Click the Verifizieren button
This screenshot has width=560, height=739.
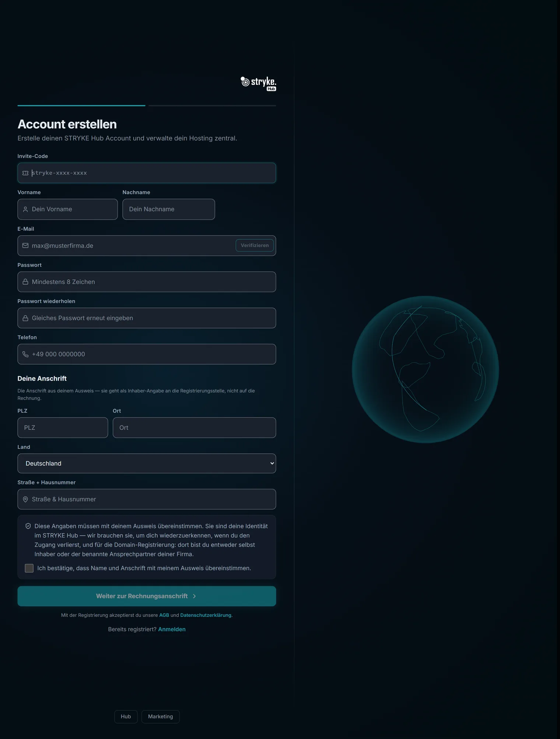click(x=255, y=245)
